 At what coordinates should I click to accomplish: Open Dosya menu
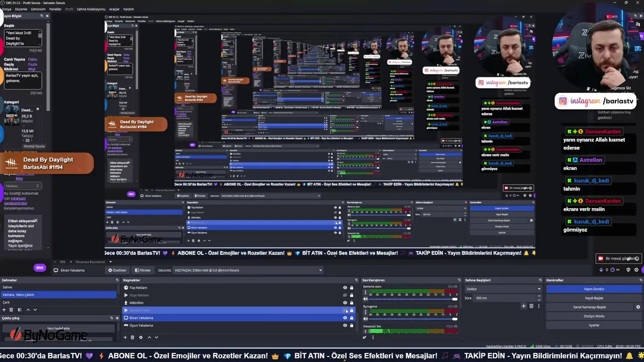[x=6, y=9]
